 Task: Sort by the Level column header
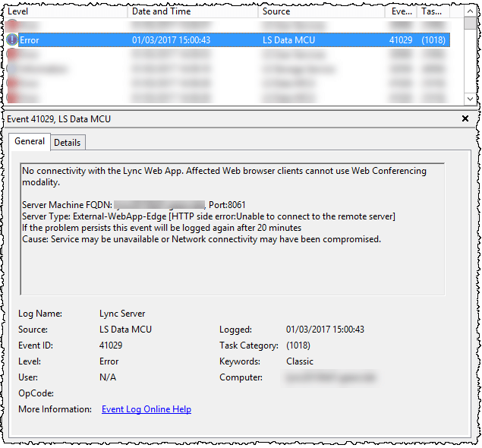[66, 11]
